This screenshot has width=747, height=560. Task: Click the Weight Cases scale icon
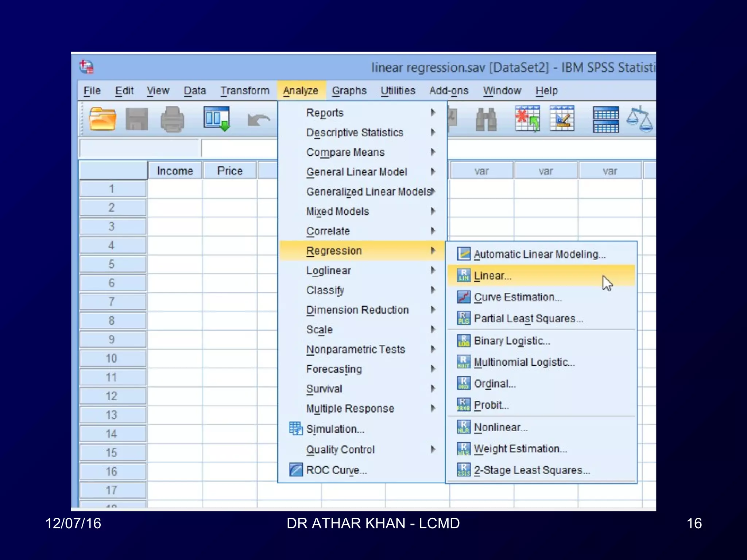(x=640, y=119)
